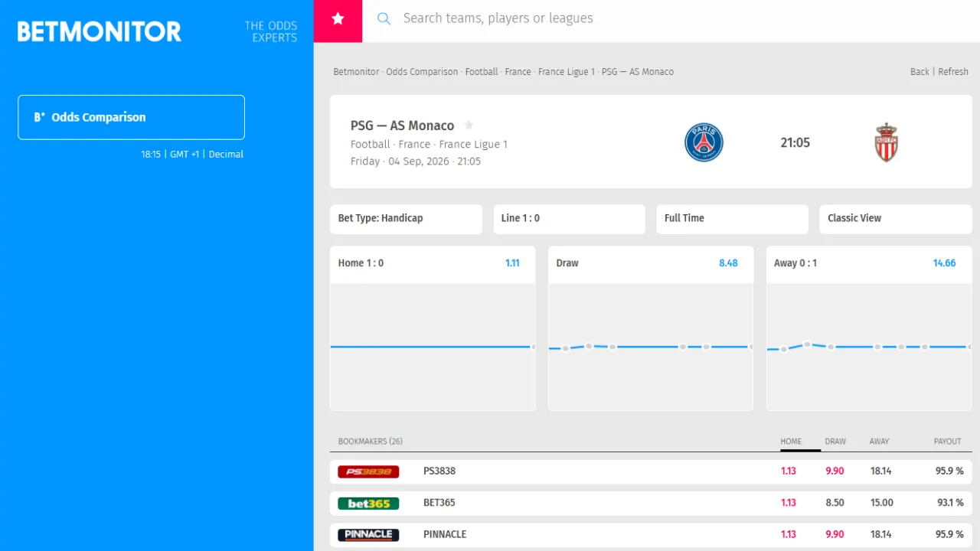Click the PINNACLE bookmaker name
This screenshot has height=551, width=980.
coord(445,534)
